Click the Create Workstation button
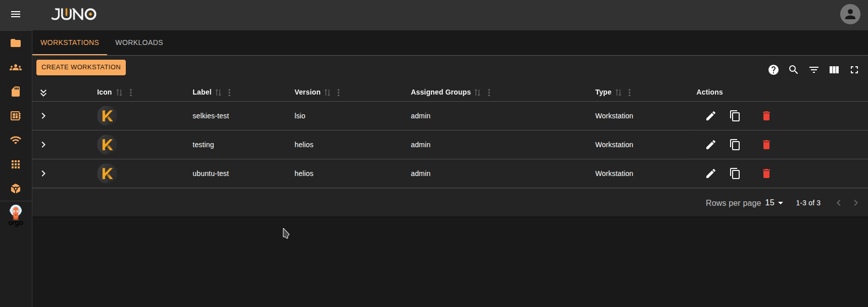The height and width of the screenshot is (307, 868). (81, 67)
